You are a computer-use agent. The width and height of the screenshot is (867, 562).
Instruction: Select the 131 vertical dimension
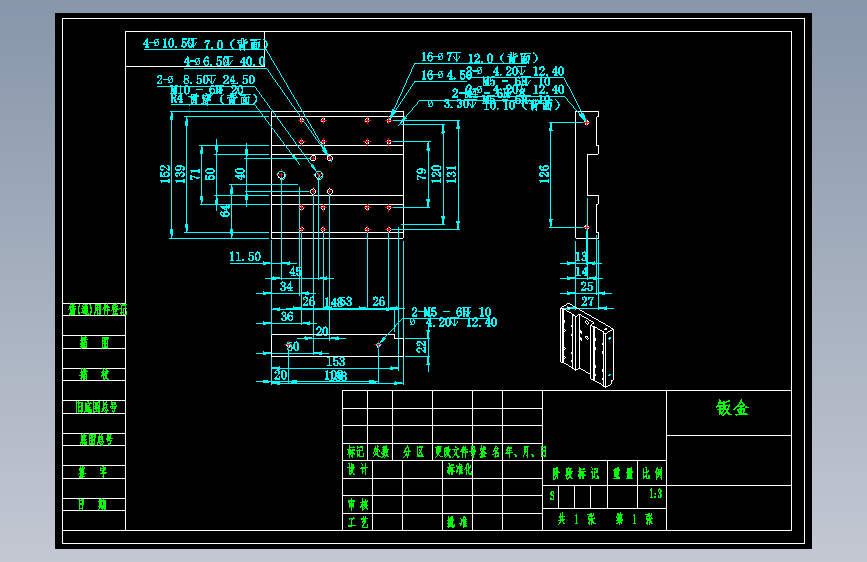451,174
